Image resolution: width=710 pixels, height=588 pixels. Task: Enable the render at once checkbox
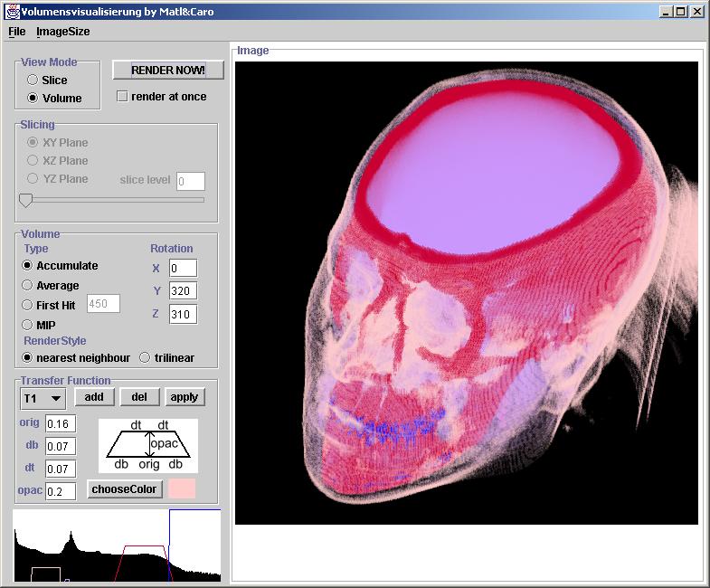coord(123,97)
